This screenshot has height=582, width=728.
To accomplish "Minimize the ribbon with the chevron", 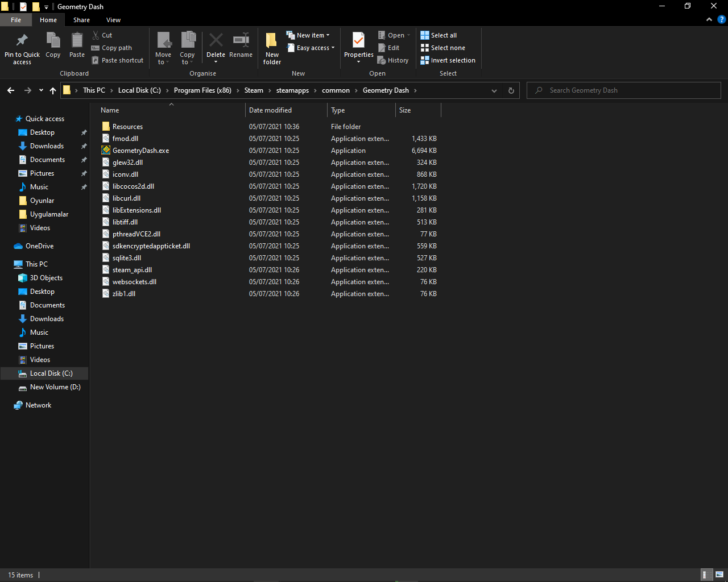I will [709, 19].
